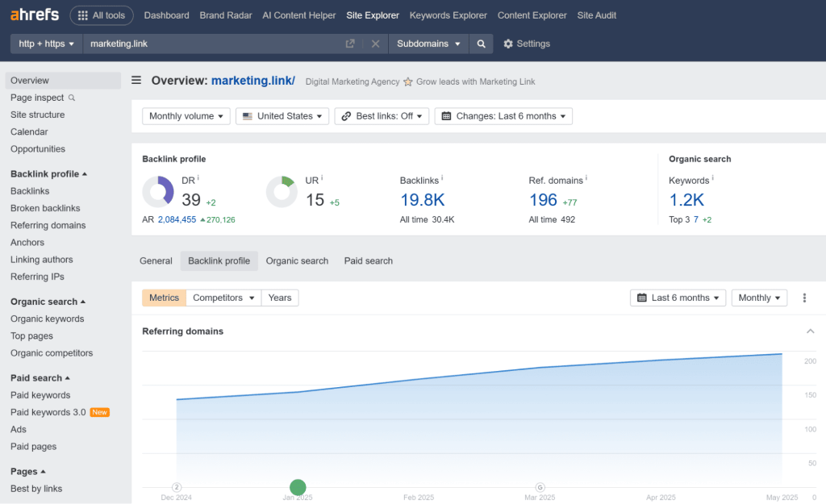Screen dimensions: 826x504
Task: Open Referring domains report in sidebar
Action: 48,226
